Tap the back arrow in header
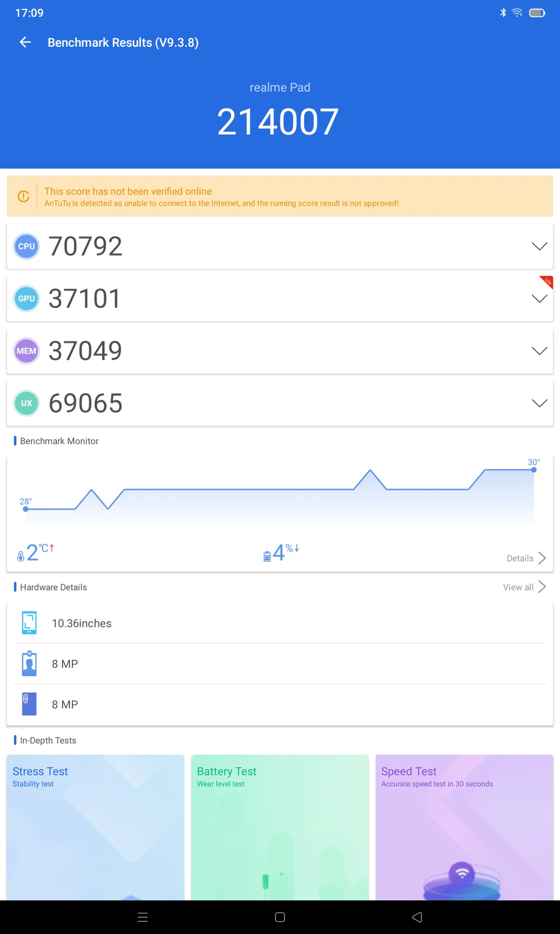This screenshot has width=560, height=934. (25, 42)
